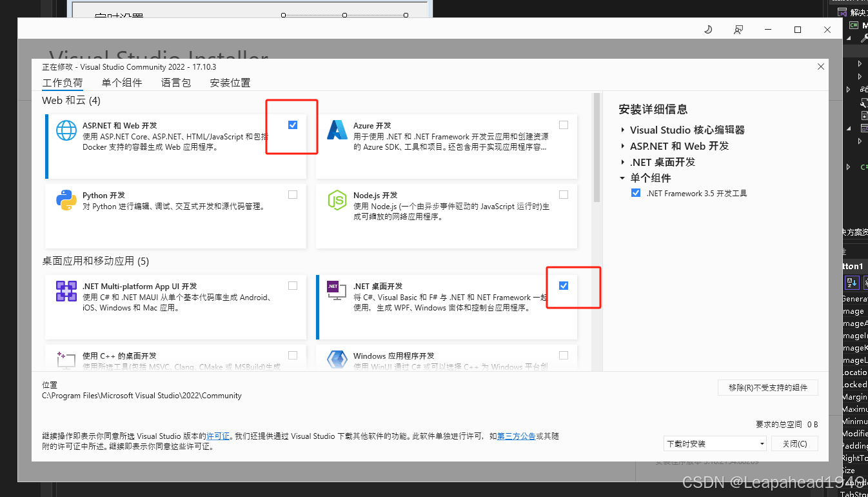Go to the 语言包 tab

[x=176, y=83]
